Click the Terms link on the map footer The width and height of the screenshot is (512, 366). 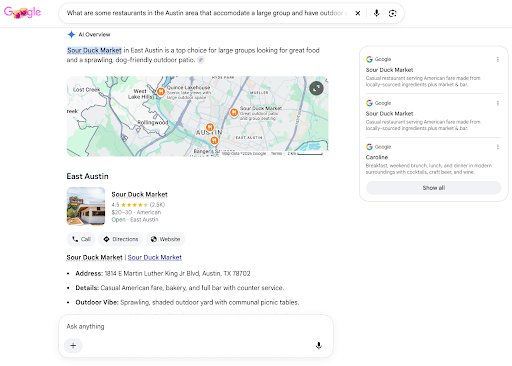click(x=276, y=154)
